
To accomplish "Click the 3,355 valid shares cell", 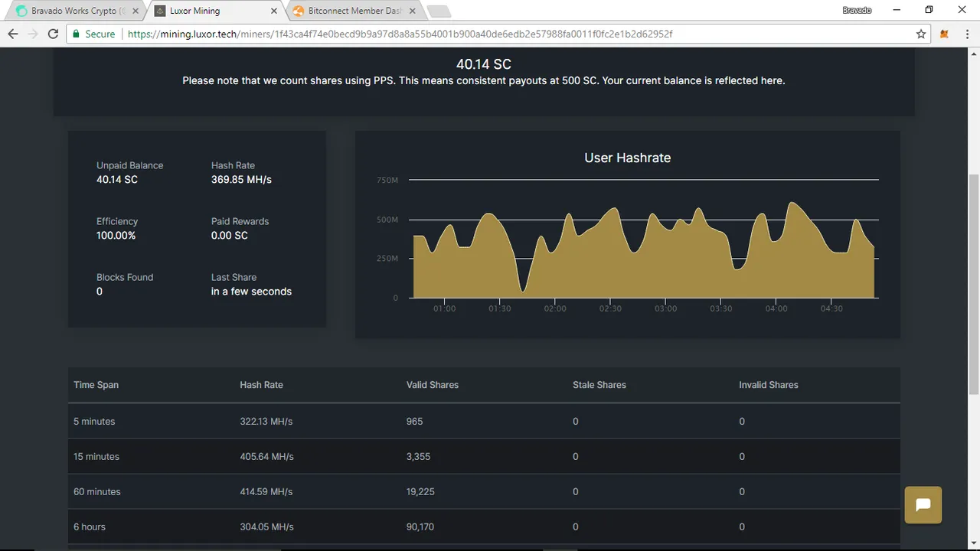I will coord(419,457).
